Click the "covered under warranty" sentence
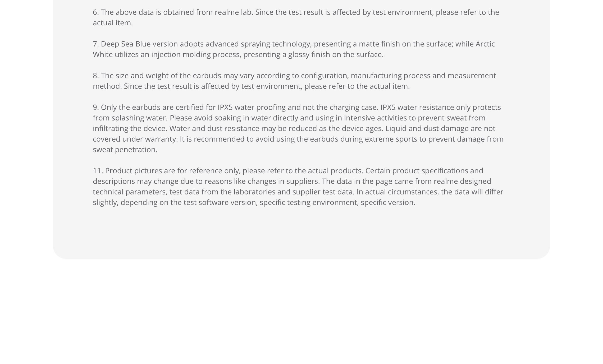603x364 pixels. click(x=135, y=139)
